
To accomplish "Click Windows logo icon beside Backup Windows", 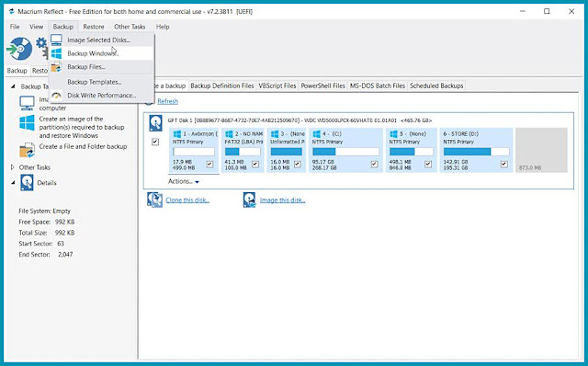I will pyautogui.click(x=57, y=53).
